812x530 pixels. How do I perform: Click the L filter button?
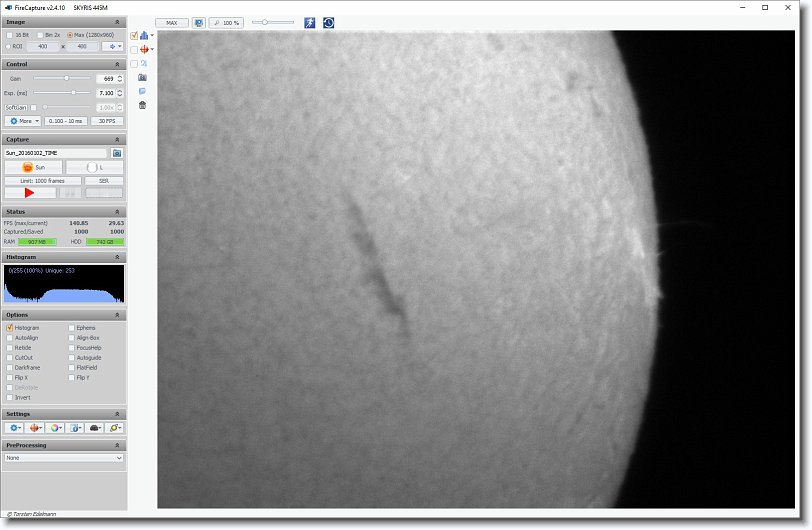95,167
